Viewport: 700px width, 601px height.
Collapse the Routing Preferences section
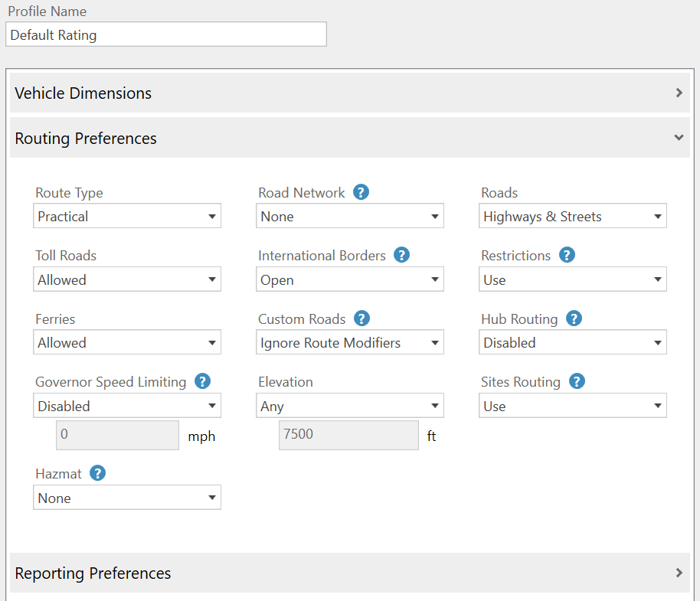point(350,138)
